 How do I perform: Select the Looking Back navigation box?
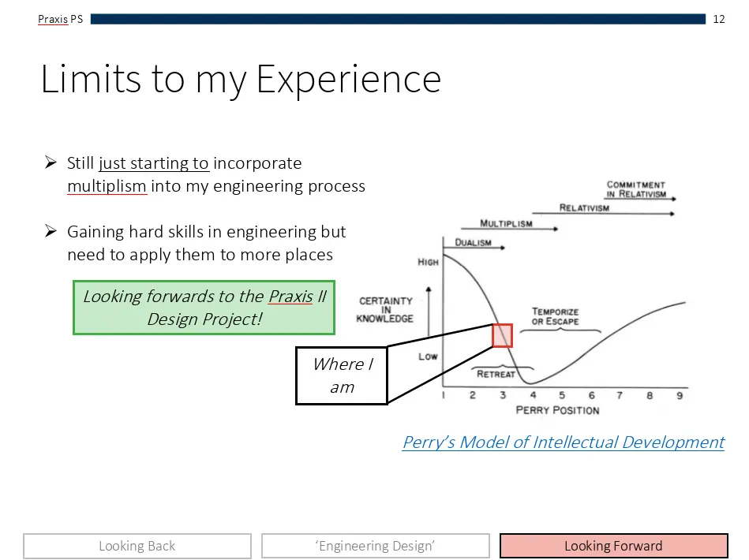pyautogui.click(x=137, y=546)
